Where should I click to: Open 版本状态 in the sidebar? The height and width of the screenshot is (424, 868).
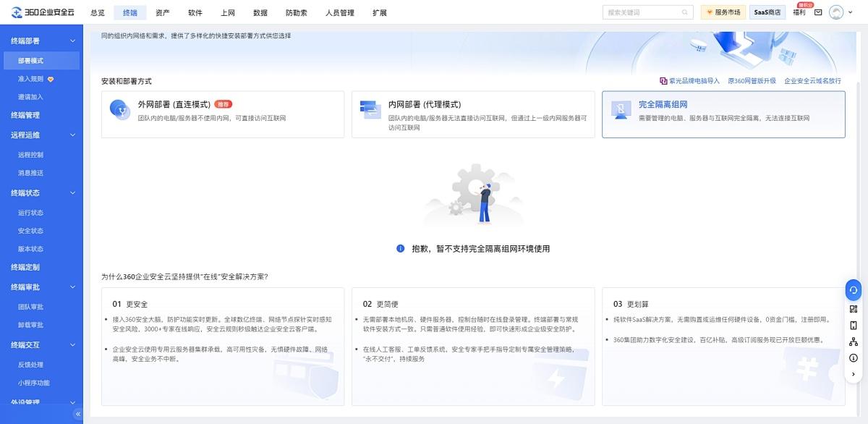pyautogui.click(x=31, y=249)
